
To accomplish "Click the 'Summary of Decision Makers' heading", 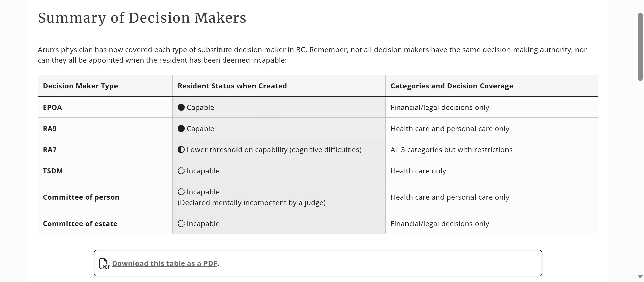I will [x=142, y=18].
